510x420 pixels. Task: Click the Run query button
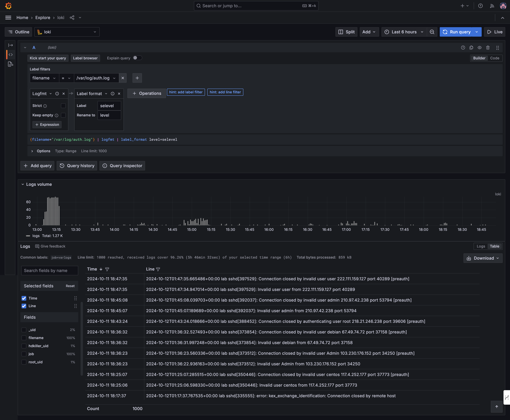[x=456, y=32]
